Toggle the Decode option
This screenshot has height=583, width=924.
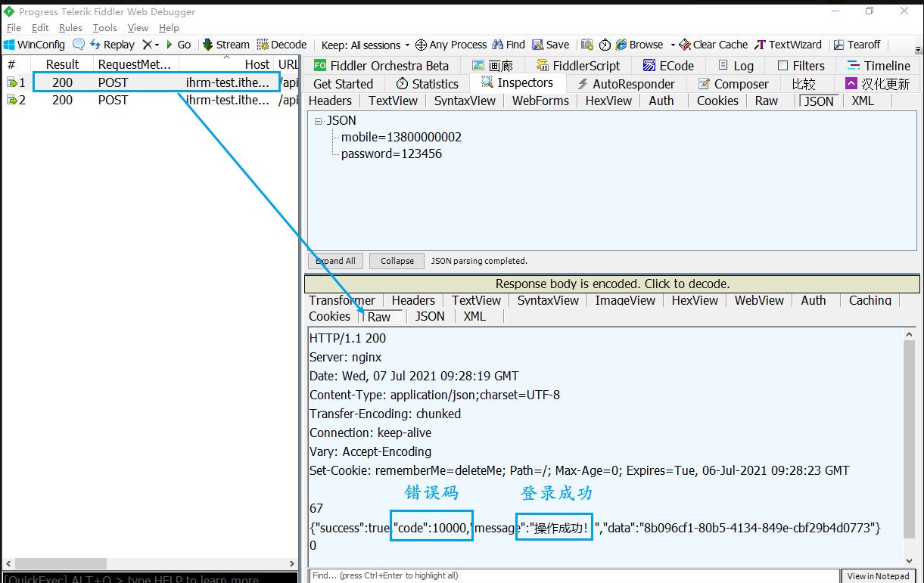coord(282,45)
